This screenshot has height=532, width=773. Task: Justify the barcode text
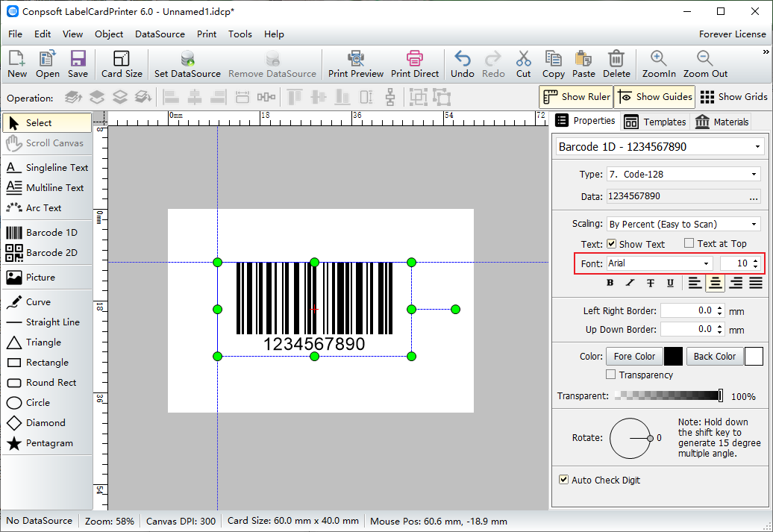756,283
